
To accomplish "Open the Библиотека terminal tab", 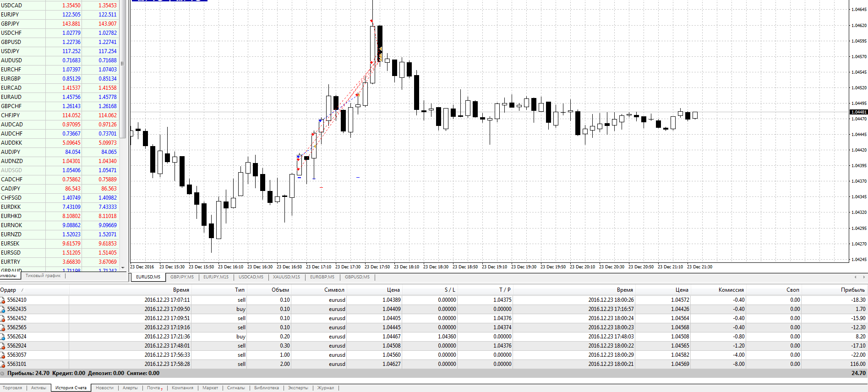I will [267, 388].
